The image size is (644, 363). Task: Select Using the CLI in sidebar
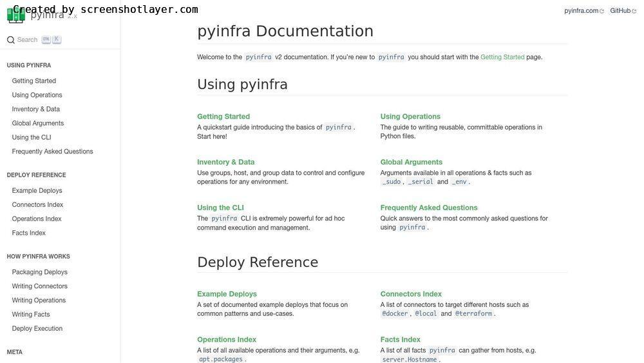point(32,137)
